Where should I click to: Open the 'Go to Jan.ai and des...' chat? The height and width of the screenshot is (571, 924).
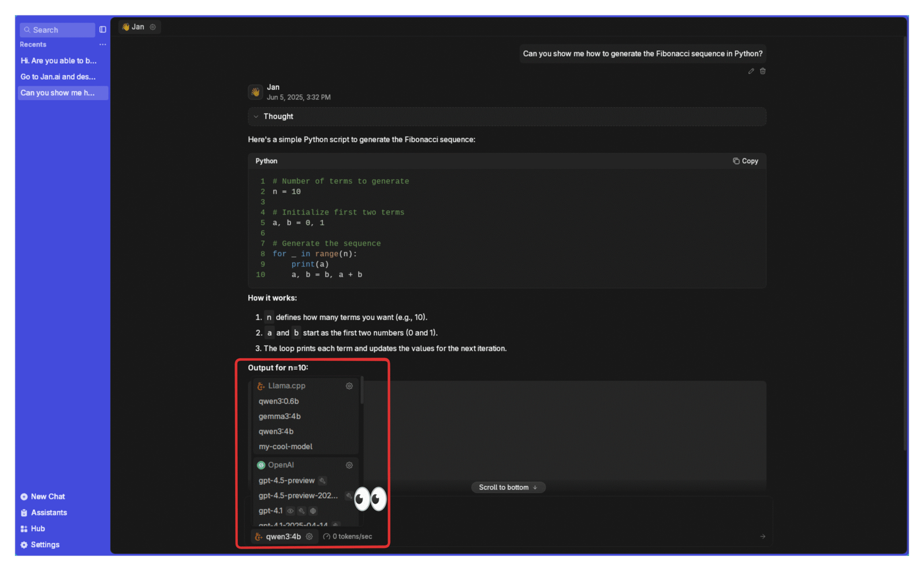[x=58, y=77]
